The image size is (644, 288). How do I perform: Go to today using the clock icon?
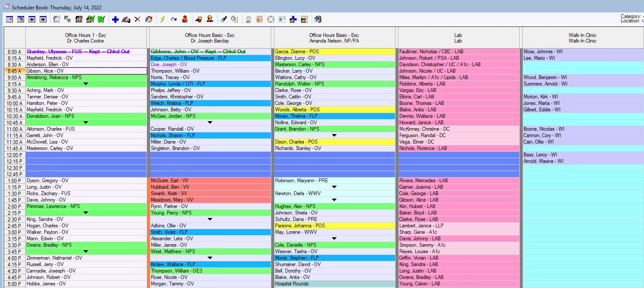point(234,19)
